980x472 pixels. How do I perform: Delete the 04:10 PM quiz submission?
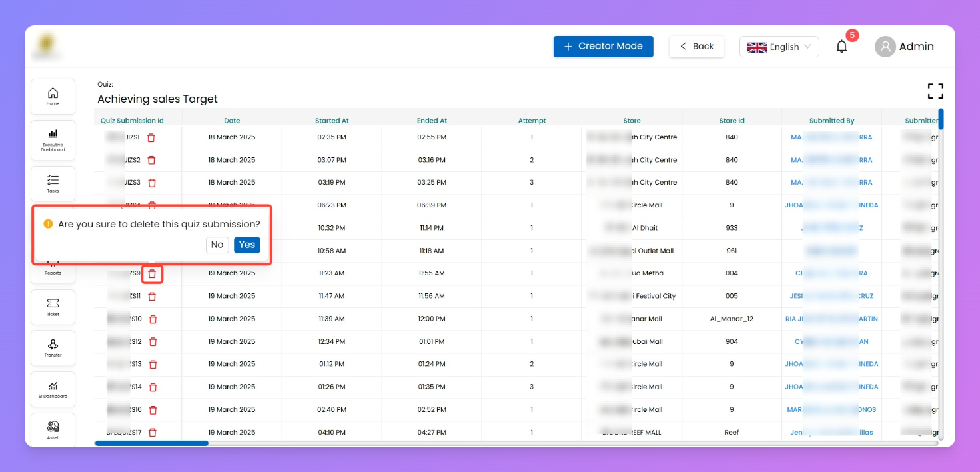(153, 433)
